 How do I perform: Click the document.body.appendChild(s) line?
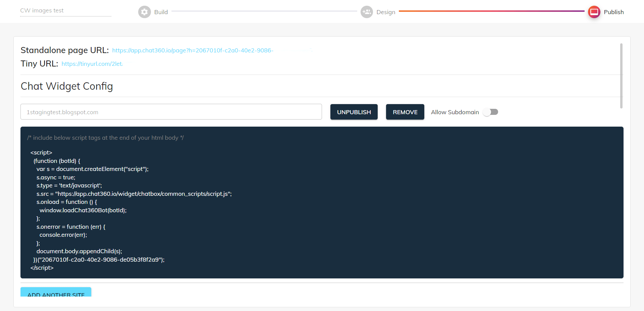tap(79, 251)
